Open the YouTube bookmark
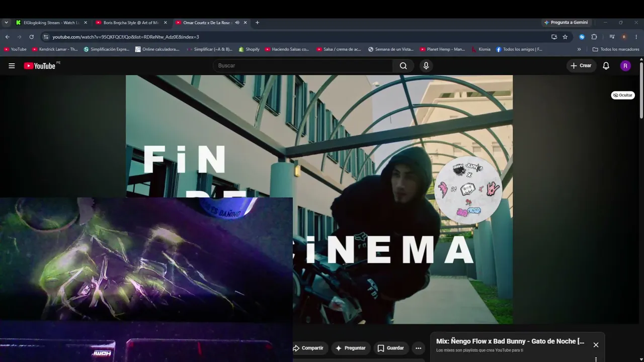The width and height of the screenshot is (644, 362). click(x=15, y=49)
